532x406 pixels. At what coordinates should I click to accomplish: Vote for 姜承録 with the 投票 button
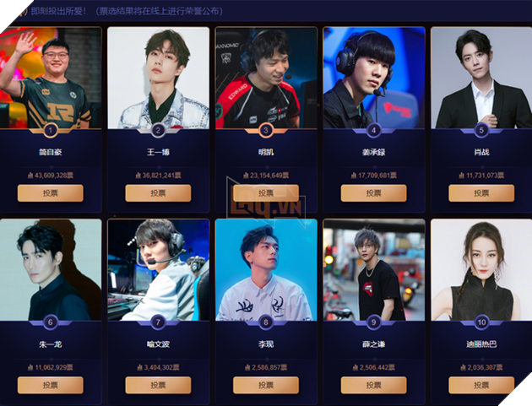[373, 193]
